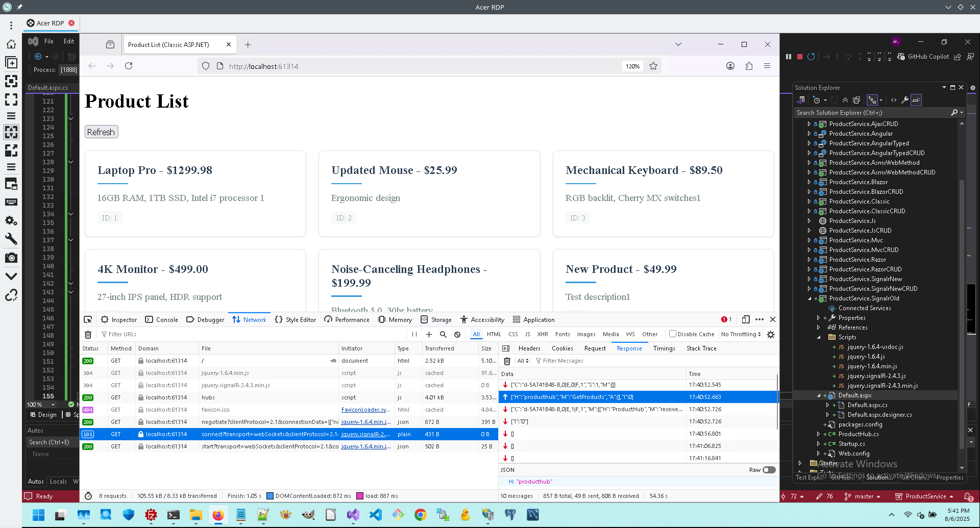The image size is (980, 528).
Task: Click the master git branch status
Action: click(x=863, y=496)
